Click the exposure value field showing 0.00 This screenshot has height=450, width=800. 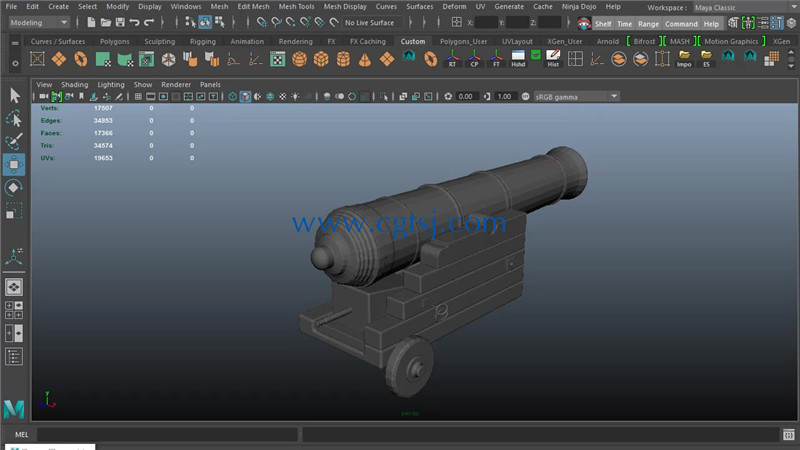465,96
